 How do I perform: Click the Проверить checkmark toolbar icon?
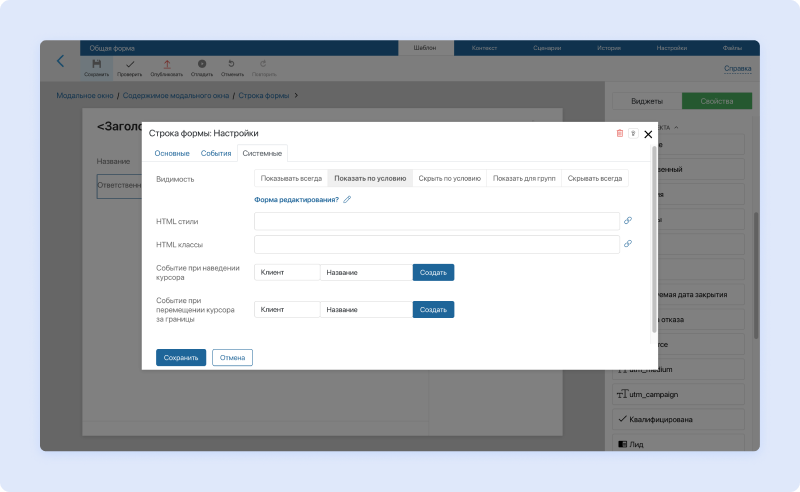click(129, 64)
